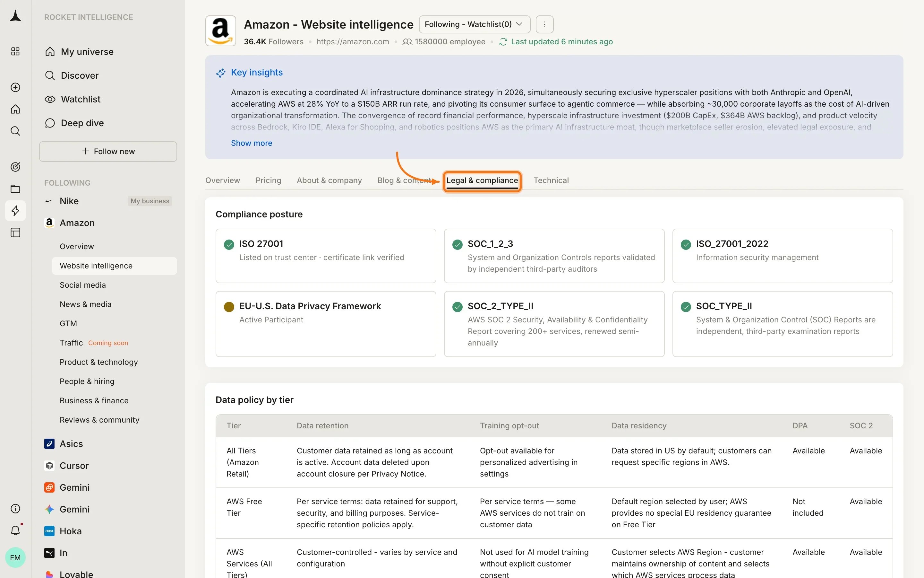Click the 'AWS Free Tier' table cell
This screenshot has height=578, width=924.
[244, 507]
